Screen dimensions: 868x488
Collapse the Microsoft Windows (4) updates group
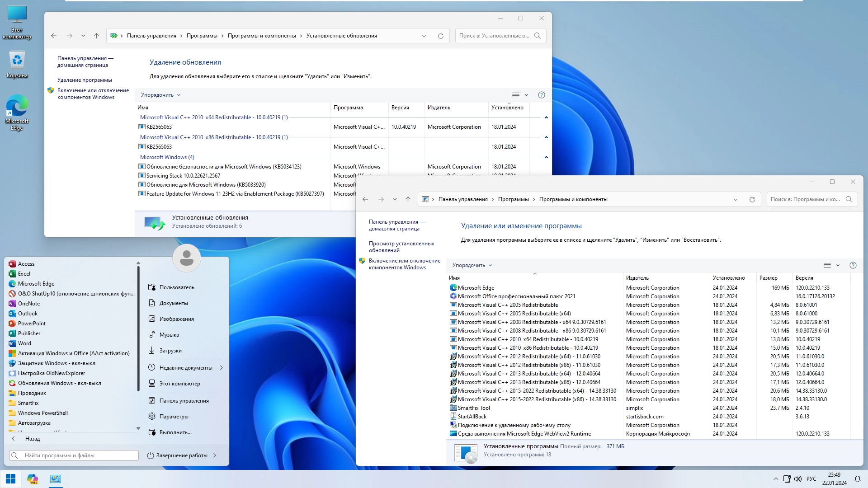pyautogui.click(x=546, y=157)
